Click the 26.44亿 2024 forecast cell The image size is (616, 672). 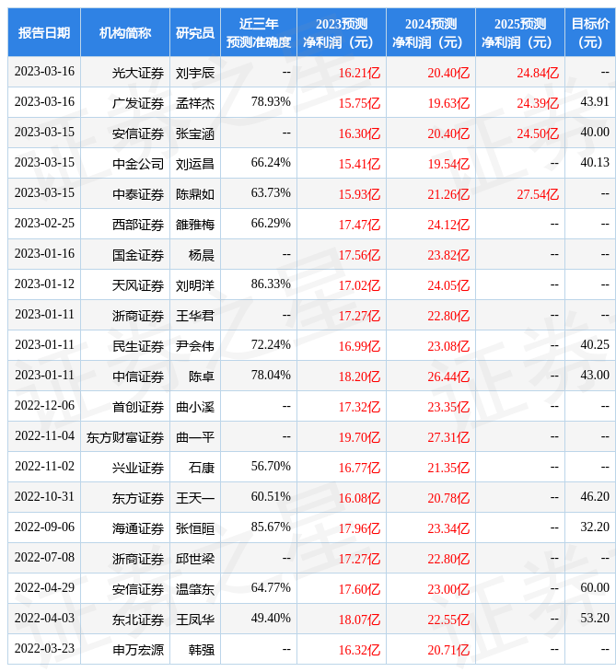[448, 376]
